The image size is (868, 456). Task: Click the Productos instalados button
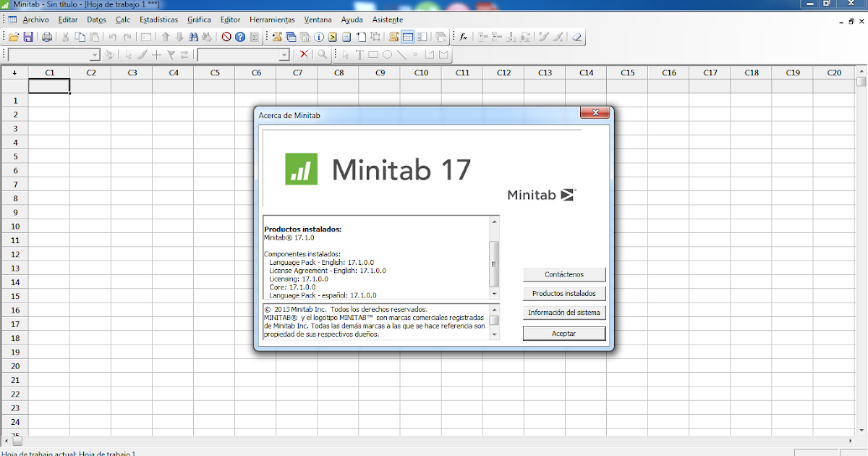[x=564, y=294]
